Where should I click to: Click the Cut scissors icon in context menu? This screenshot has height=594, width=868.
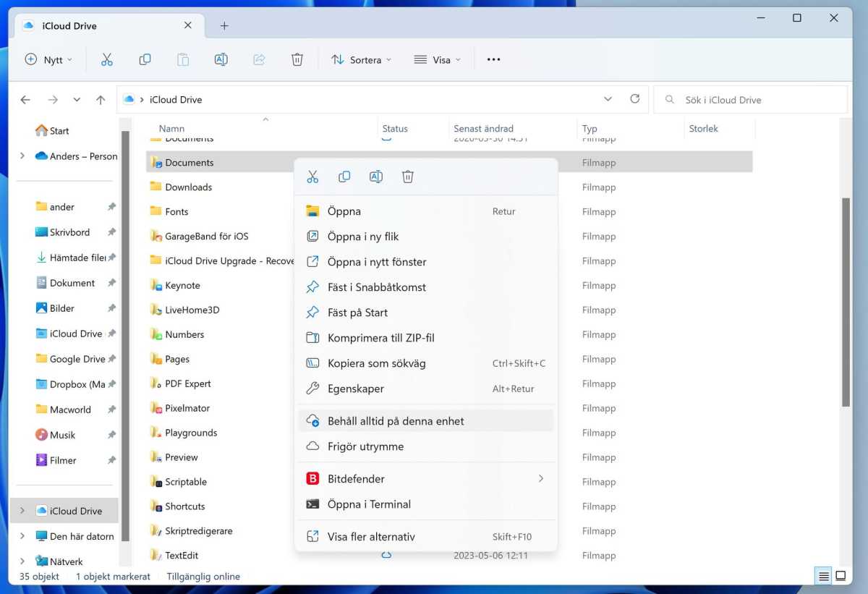click(312, 177)
